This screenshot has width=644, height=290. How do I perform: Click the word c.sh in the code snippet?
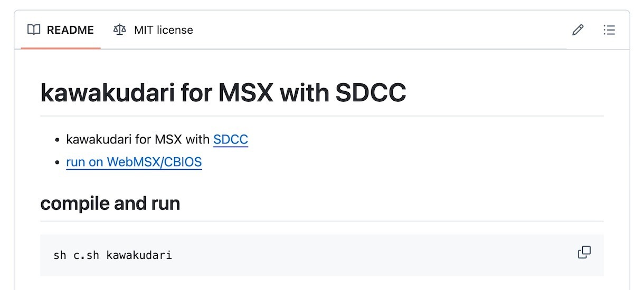86,256
